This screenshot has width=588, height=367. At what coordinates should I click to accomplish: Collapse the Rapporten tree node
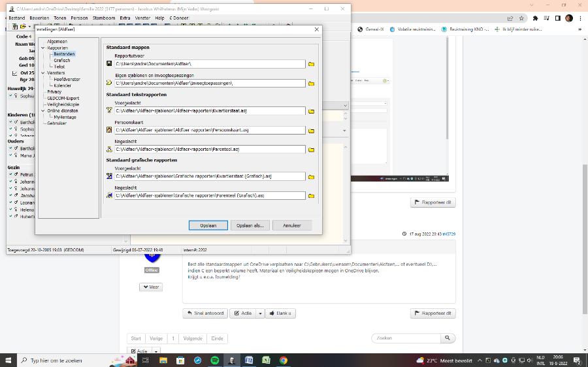tap(42, 48)
